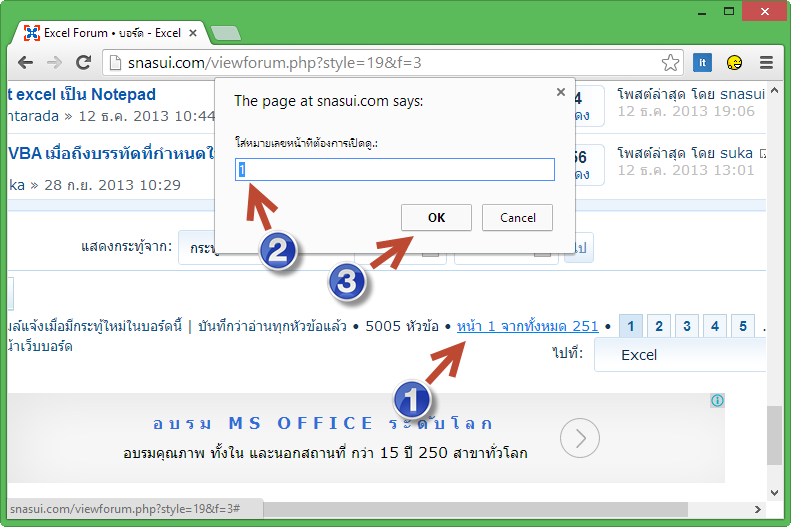Open the Chrome hamburger menu

[x=766, y=63]
